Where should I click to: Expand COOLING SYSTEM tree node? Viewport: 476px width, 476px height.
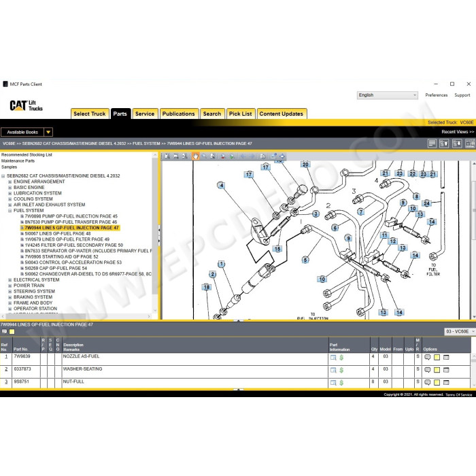[10, 199]
